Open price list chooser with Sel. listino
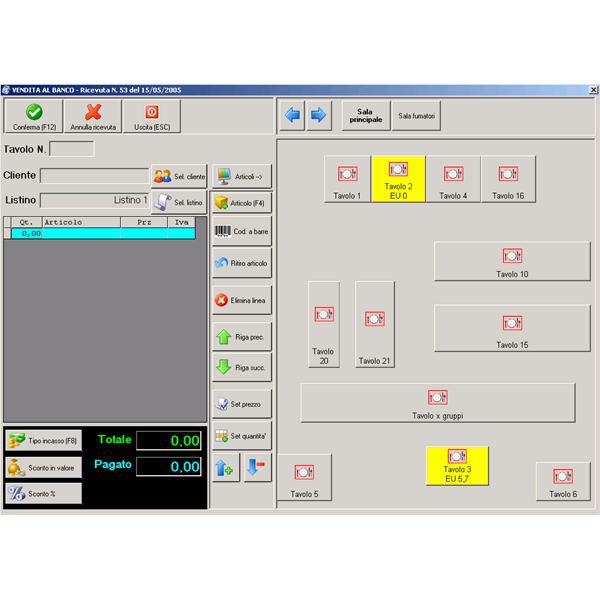Screen dimensions: 600x600 tap(179, 202)
